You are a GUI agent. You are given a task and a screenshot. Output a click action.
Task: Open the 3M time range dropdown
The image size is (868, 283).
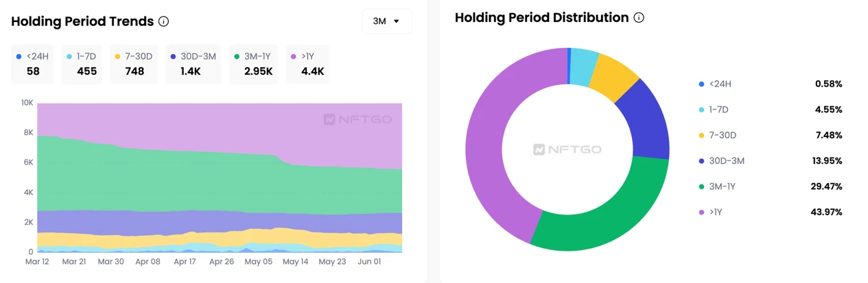click(x=387, y=21)
